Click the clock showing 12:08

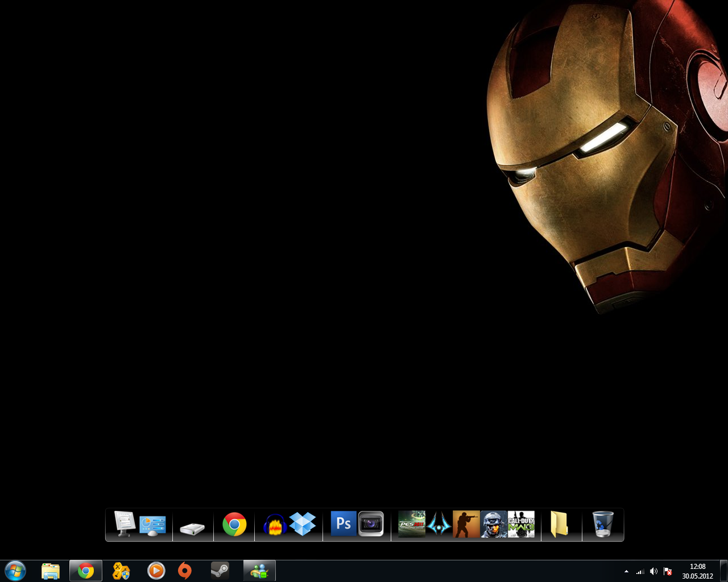pos(697,571)
